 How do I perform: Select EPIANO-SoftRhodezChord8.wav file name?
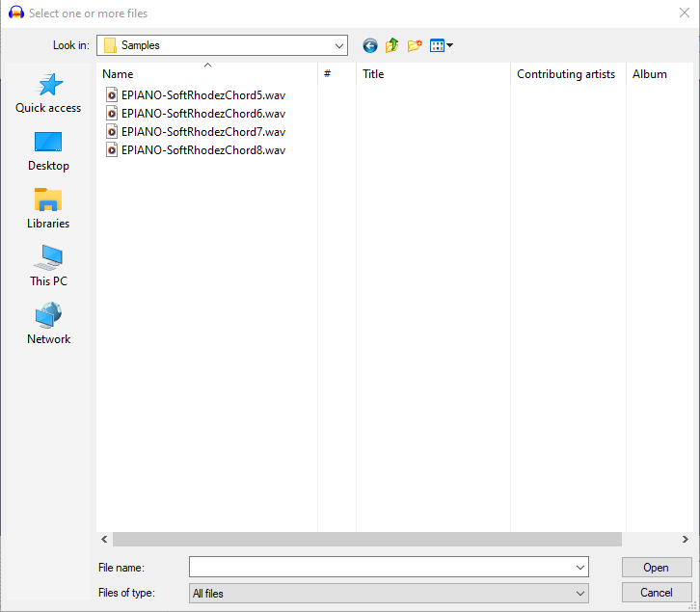tap(203, 150)
